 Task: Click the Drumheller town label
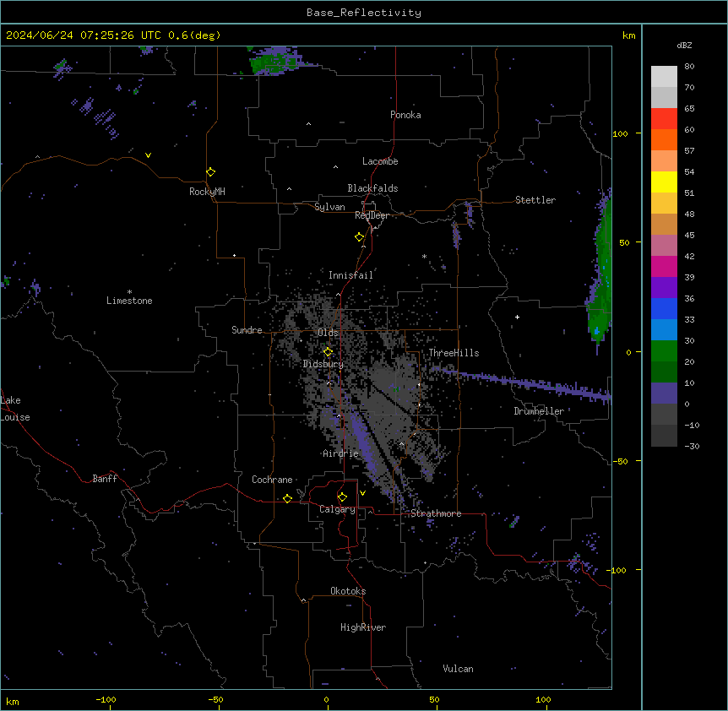(x=539, y=411)
